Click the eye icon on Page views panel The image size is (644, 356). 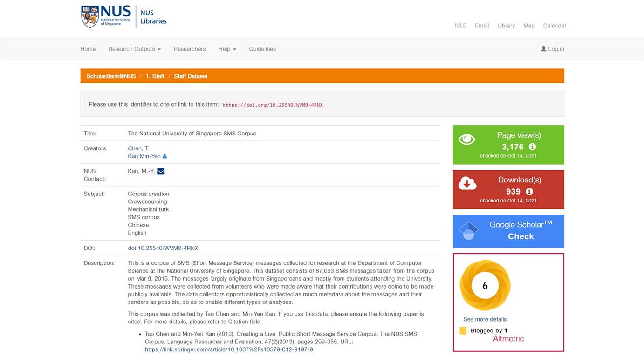click(x=466, y=138)
